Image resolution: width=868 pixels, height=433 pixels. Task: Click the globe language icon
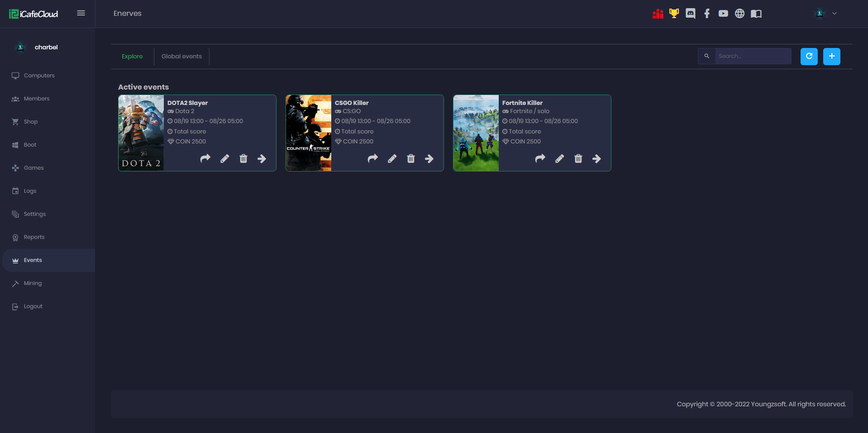tap(739, 14)
